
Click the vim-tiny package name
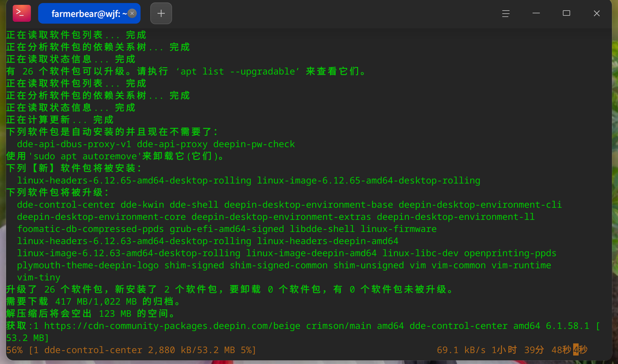38,277
